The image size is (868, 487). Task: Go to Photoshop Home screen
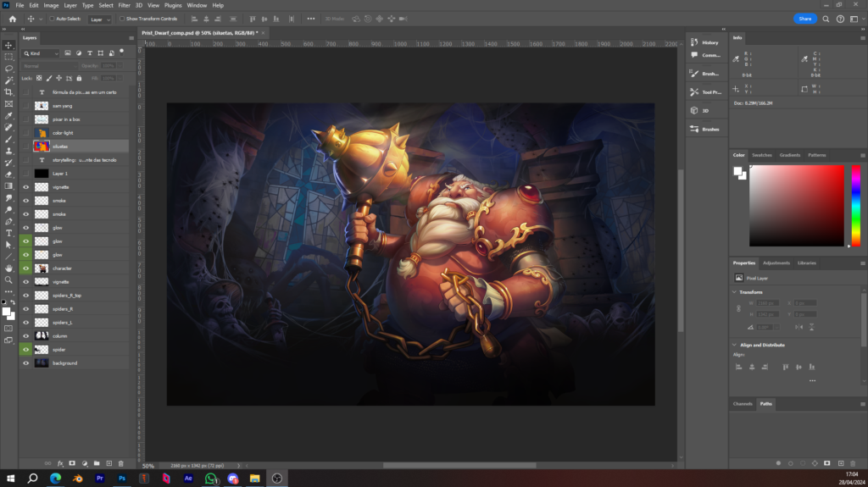[x=13, y=19]
